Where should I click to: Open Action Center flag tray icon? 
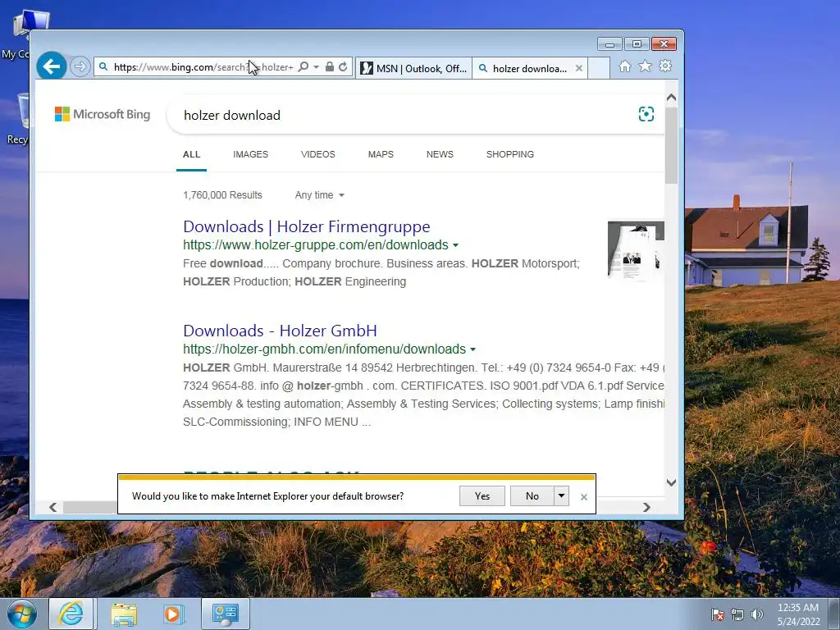(x=717, y=614)
